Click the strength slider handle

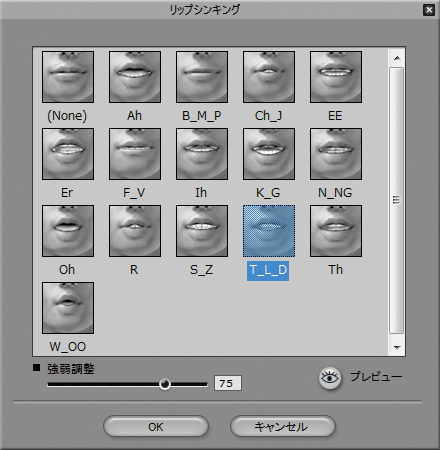pos(165,384)
